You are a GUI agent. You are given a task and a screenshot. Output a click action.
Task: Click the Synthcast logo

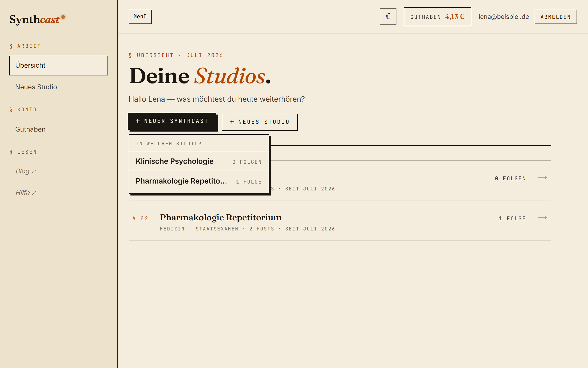pos(37,19)
